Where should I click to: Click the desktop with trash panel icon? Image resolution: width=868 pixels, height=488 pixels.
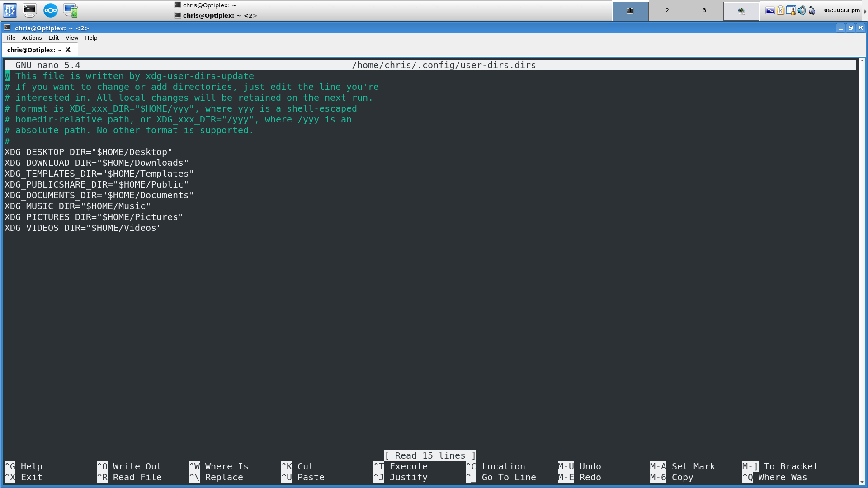[x=71, y=10]
